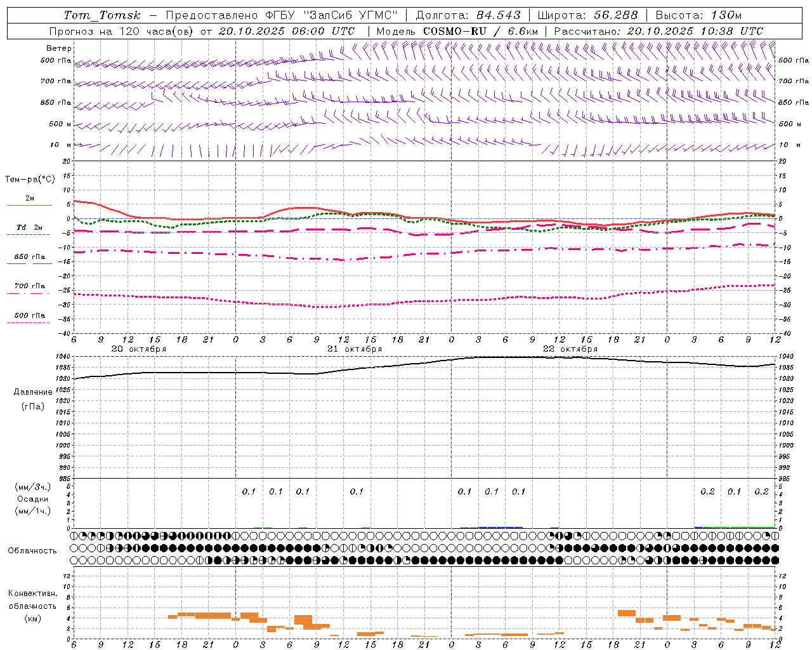Click the blue precipitation bar on 22 октября
The image size is (812, 650).
501,527
